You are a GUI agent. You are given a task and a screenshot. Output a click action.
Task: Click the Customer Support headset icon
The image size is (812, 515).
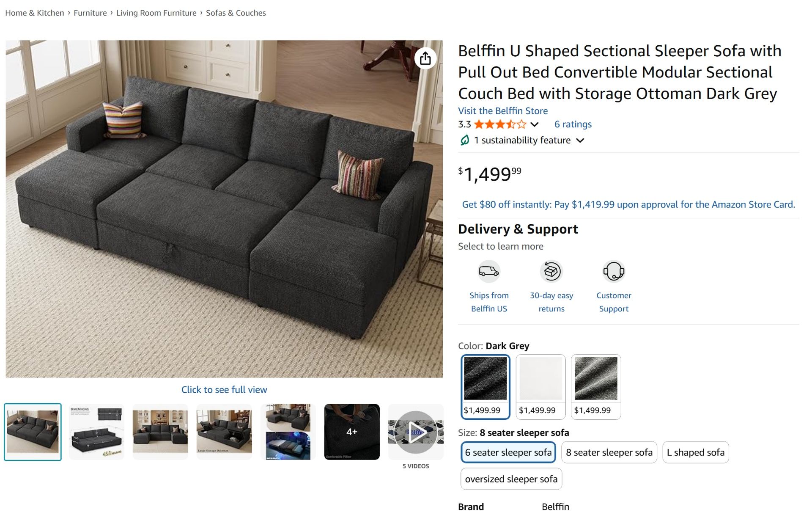click(x=614, y=271)
